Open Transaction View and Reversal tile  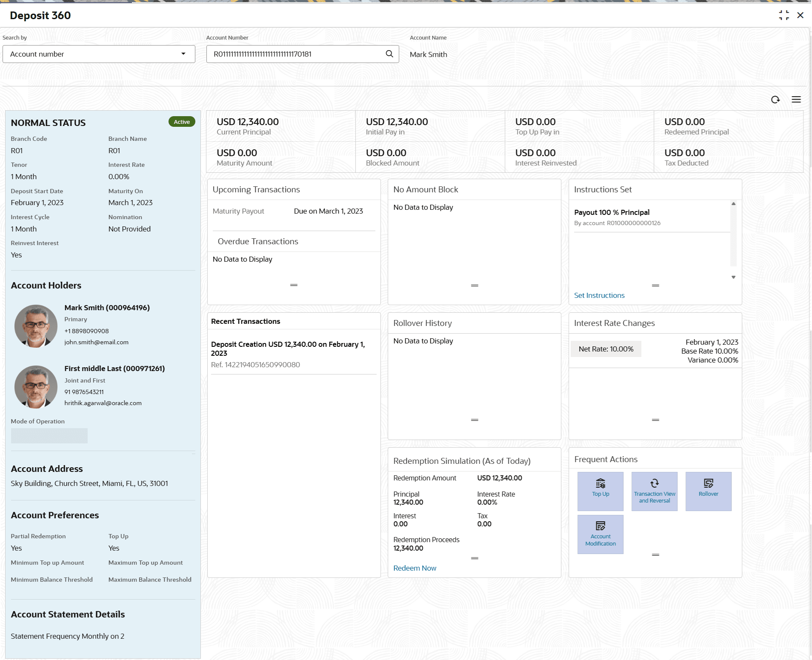point(654,491)
